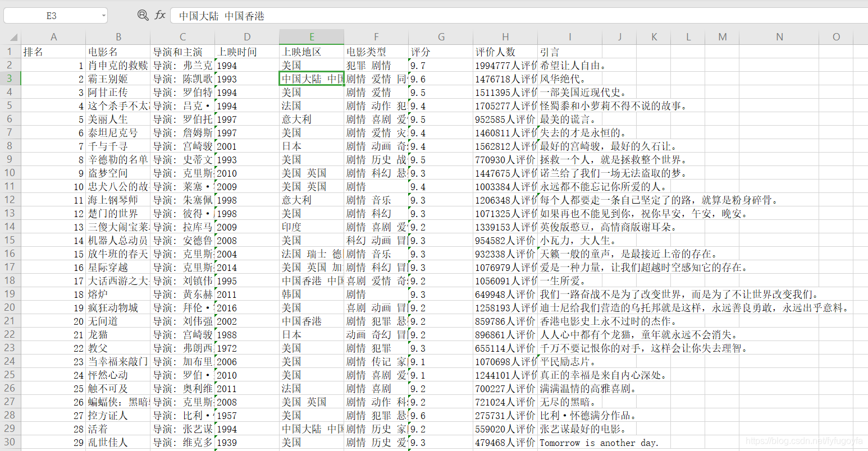
Task: Select row 3 header
Action: [10, 79]
